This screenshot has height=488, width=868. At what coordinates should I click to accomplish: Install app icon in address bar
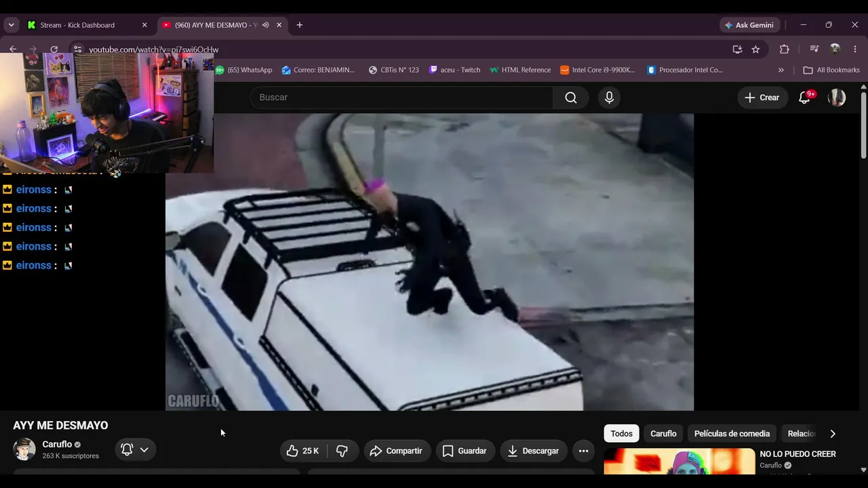tap(737, 49)
